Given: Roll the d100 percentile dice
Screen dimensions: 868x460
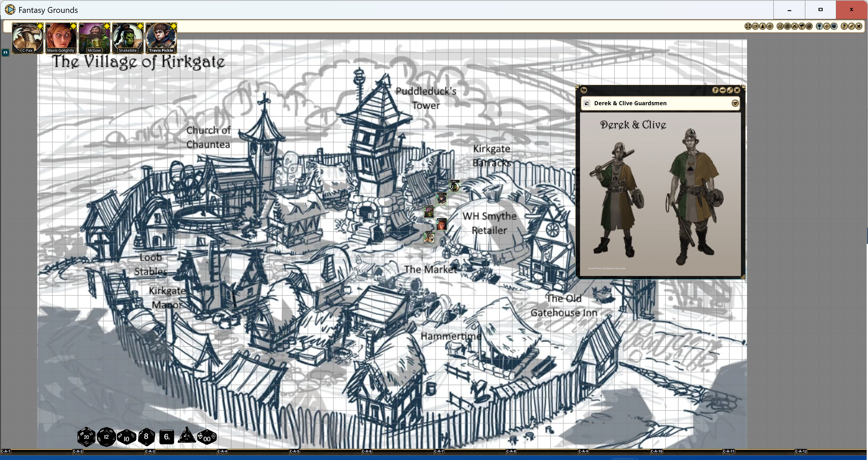Looking at the screenshot, I should click(206, 437).
